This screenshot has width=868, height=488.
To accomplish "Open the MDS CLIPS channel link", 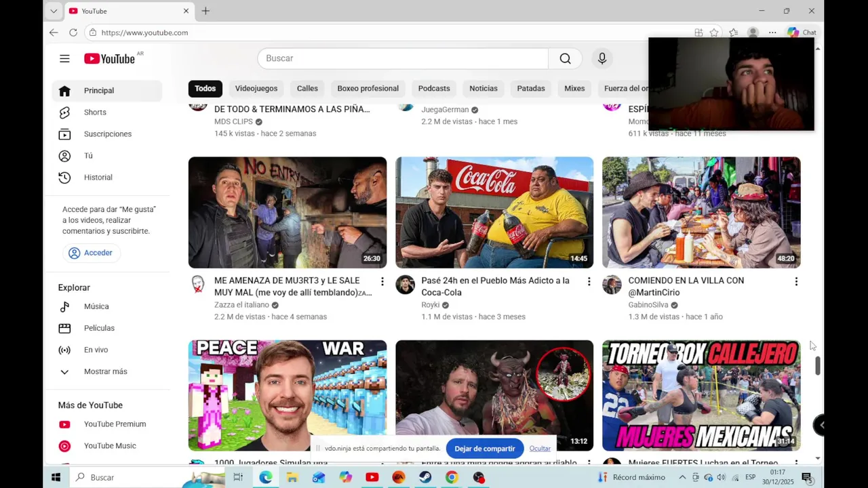I will tap(233, 121).
